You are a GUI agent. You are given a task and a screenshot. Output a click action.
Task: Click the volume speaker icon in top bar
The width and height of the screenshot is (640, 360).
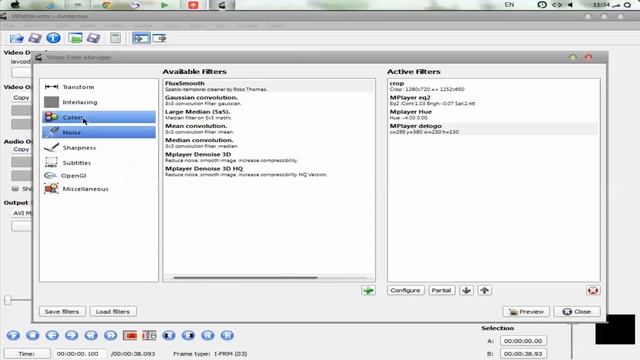[x=570, y=5]
